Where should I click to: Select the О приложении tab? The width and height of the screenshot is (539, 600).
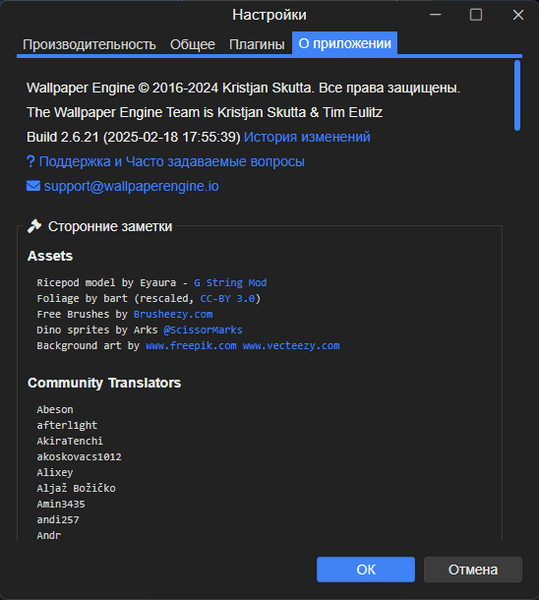(345, 43)
